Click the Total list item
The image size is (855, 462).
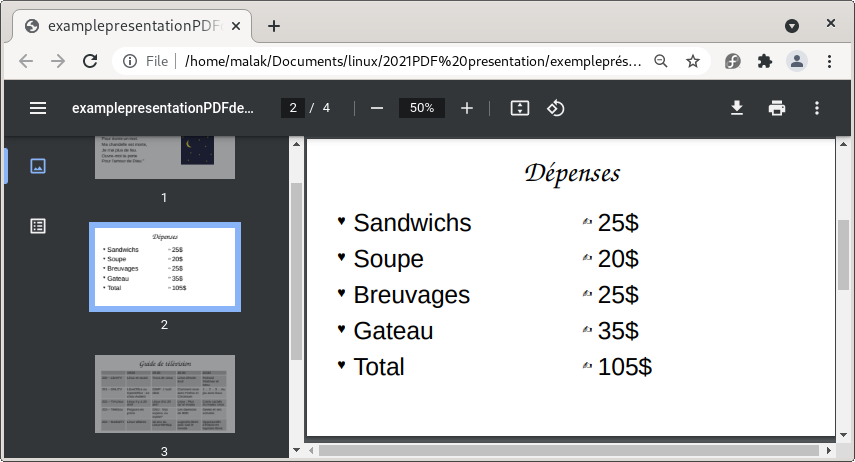[x=379, y=367]
